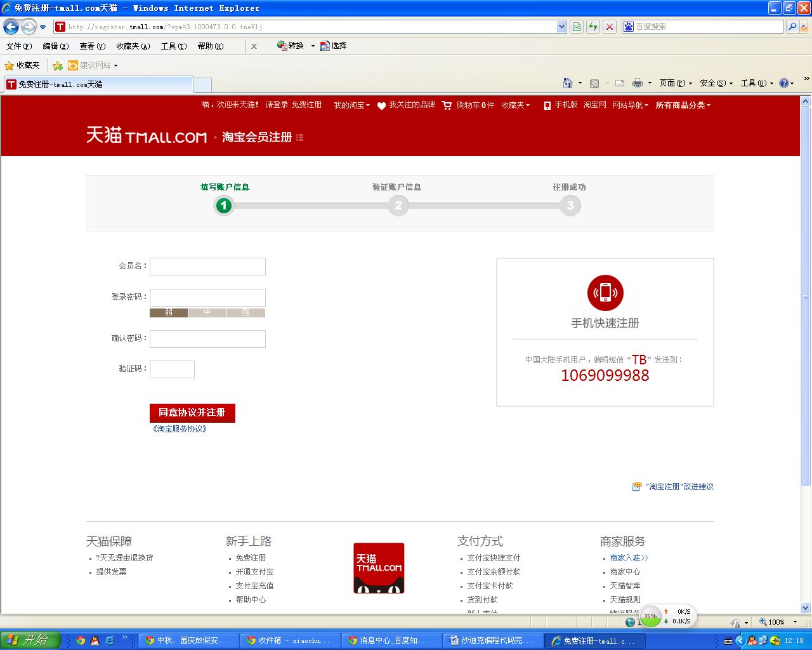Open 收藏夹(A) menu

(133, 46)
